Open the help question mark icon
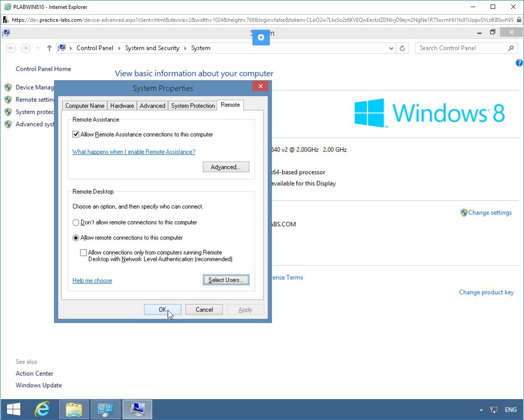The image size is (524, 420). 519,63
